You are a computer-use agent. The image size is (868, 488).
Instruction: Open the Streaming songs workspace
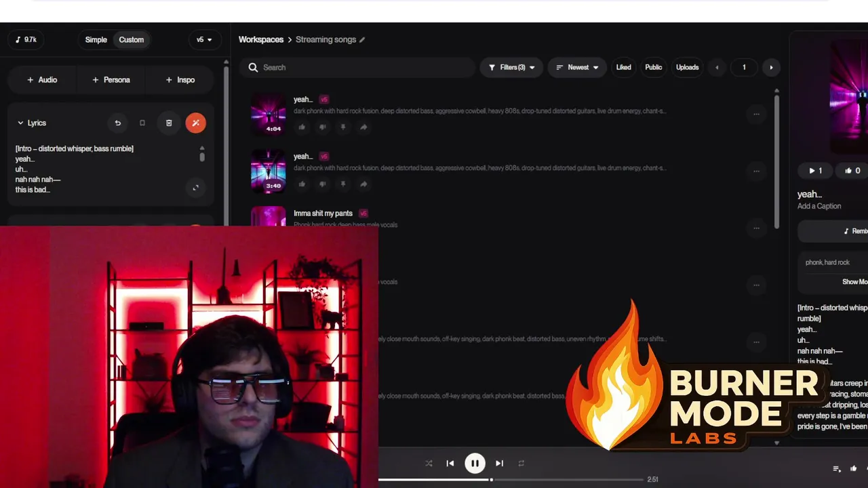click(x=326, y=39)
